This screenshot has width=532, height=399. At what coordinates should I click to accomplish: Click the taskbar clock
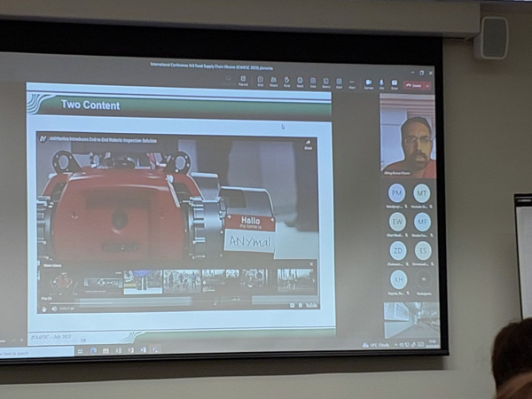tap(432, 343)
